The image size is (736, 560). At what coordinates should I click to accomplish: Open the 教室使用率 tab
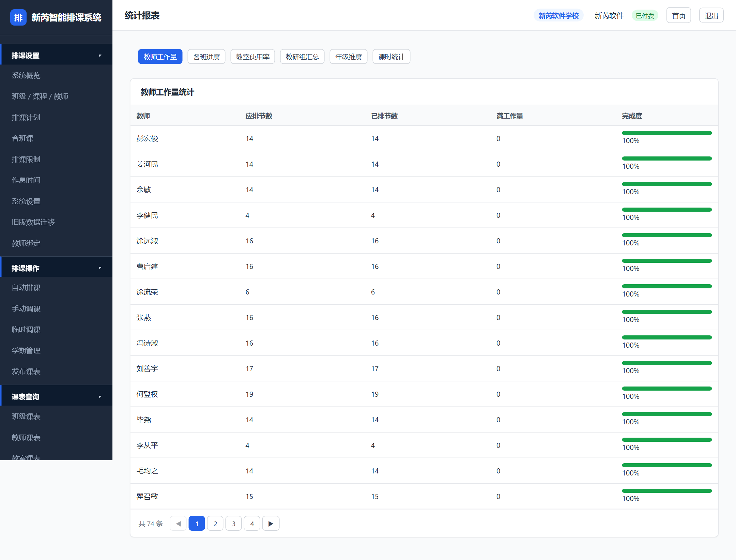pyautogui.click(x=253, y=57)
